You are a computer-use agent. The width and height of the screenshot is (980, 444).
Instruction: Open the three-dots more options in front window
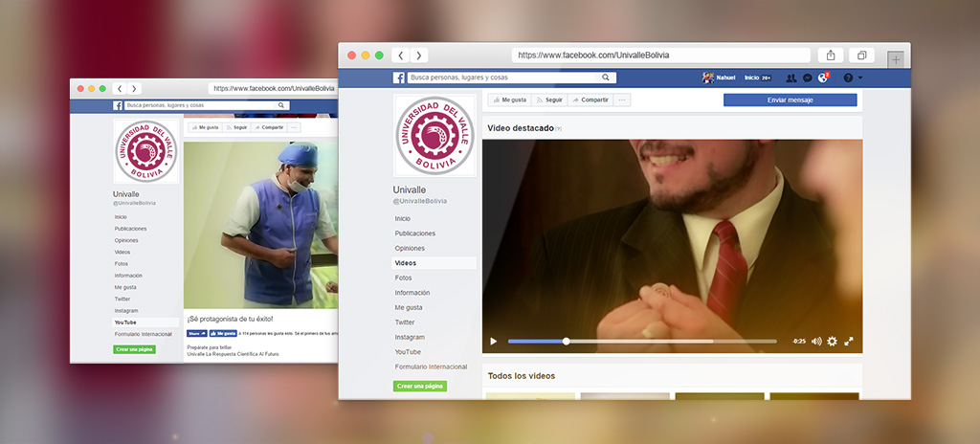622,100
